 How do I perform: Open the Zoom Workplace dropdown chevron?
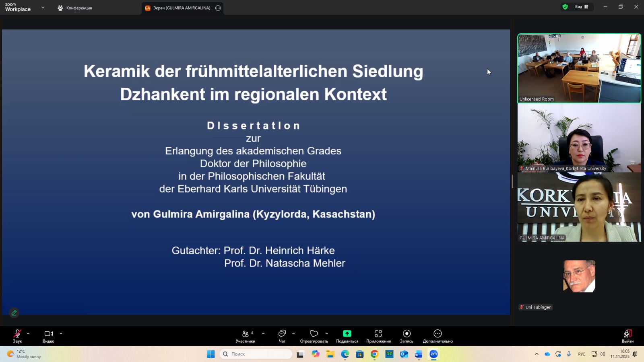click(43, 8)
